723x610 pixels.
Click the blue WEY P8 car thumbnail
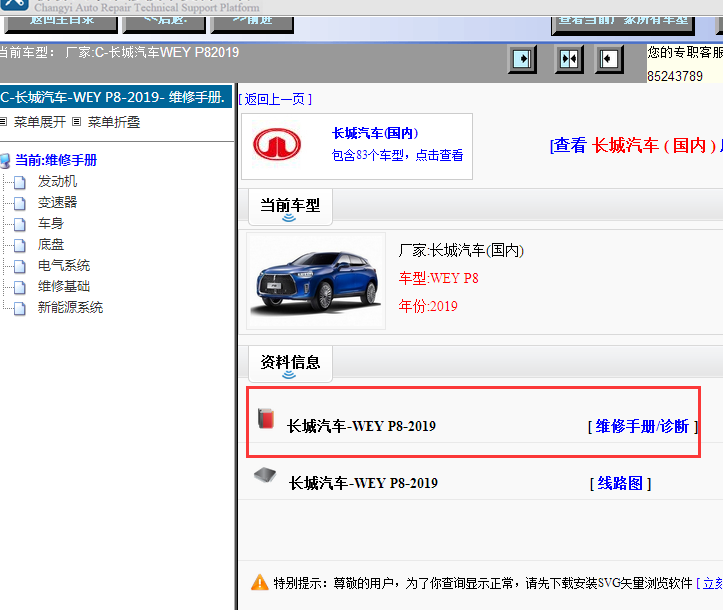pos(316,281)
